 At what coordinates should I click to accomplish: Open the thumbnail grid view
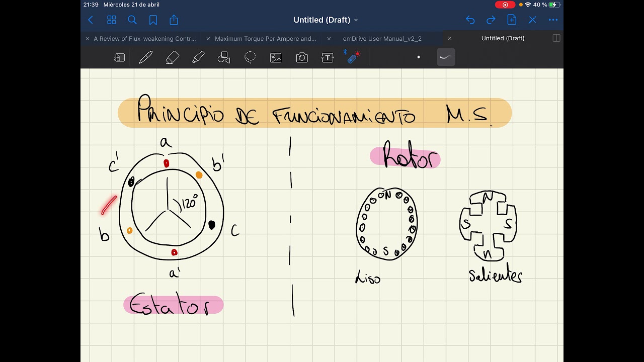112,20
